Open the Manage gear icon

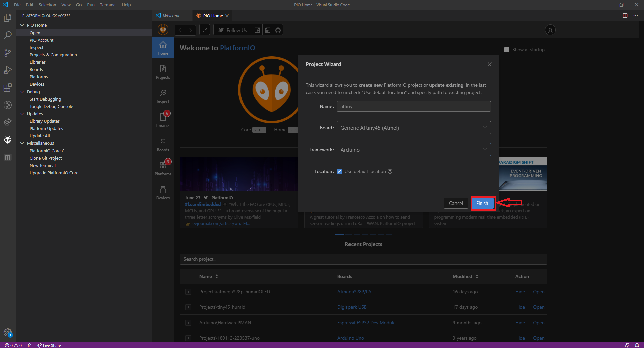point(8,333)
